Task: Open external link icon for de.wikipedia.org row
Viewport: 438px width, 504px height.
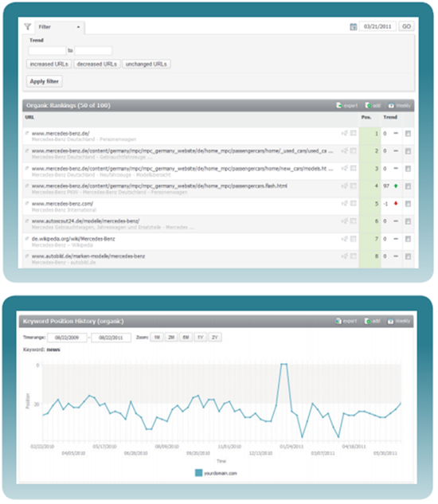Action: [27, 238]
